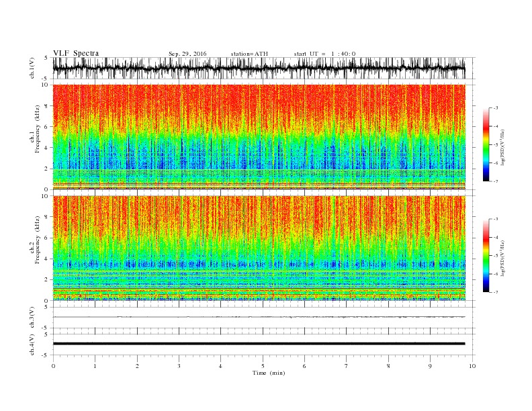This screenshot has width=532, height=411.
Task: Click the ch.2 spectrogram color bar
Action: tap(486, 256)
